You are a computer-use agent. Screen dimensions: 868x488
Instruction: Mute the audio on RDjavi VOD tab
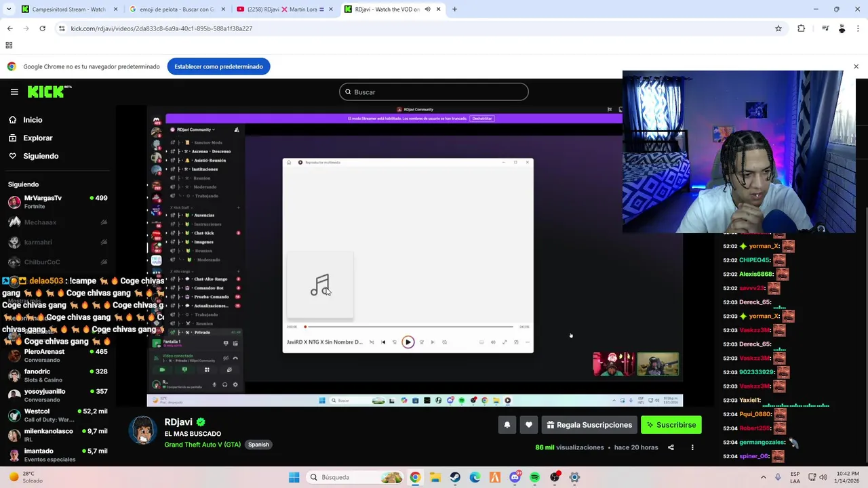[427, 9]
